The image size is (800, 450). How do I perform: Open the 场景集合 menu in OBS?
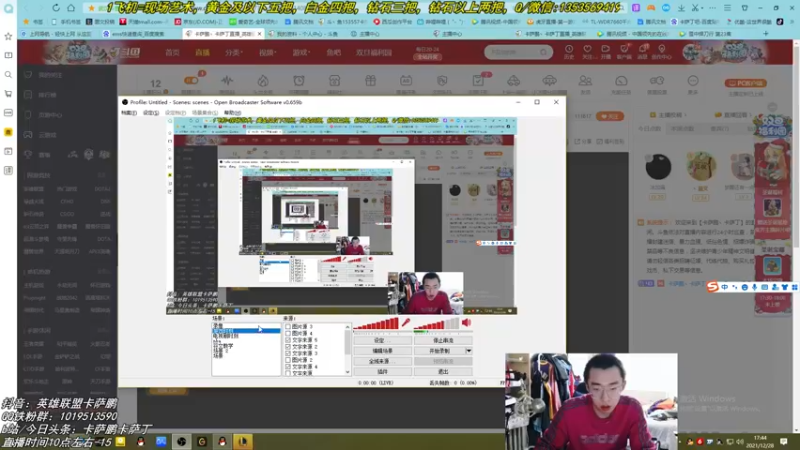pyautogui.click(x=205, y=113)
